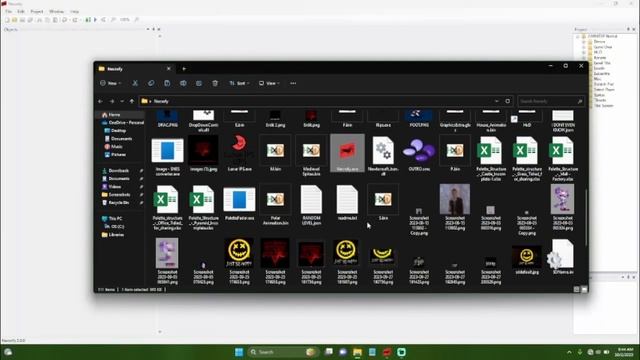
Task: Open the recent locations dropdown arrow
Action: coord(122,101)
